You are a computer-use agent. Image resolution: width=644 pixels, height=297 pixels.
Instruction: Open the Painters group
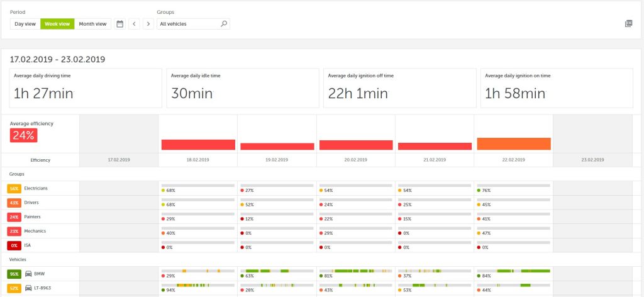pos(33,217)
